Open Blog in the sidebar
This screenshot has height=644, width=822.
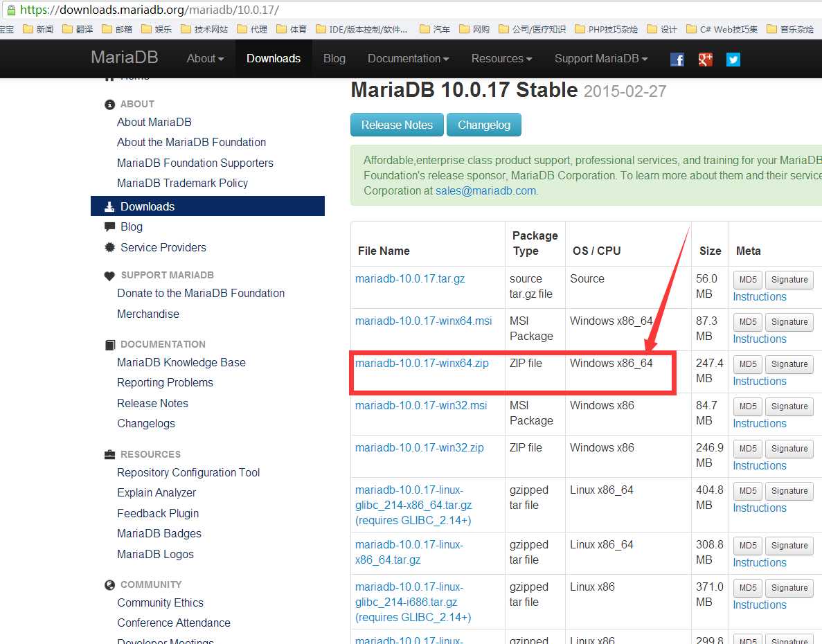pyautogui.click(x=132, y=227)
